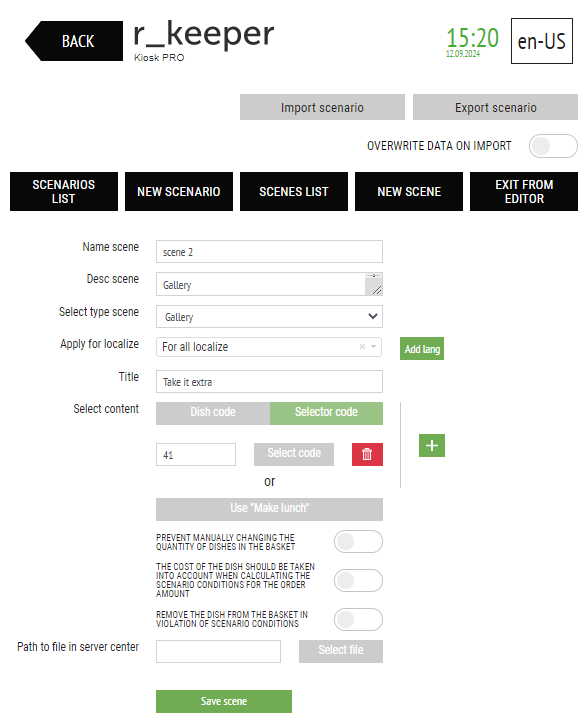Switch on cost of dish calculation toggle
Screen dimensions: 588x715
358,580
